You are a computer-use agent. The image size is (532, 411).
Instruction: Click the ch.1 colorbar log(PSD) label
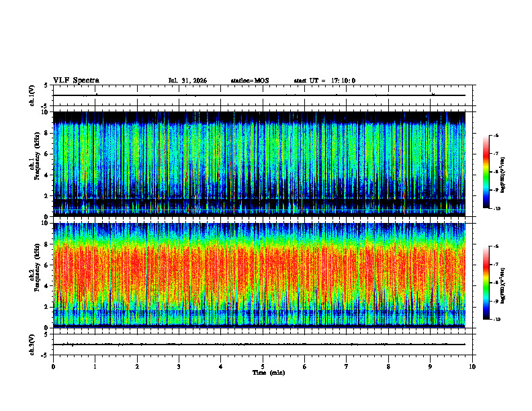[503, 175]
